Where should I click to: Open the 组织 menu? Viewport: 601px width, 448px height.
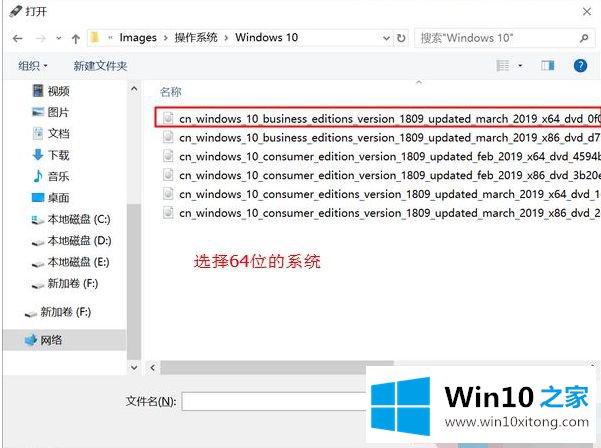point(33,66)
